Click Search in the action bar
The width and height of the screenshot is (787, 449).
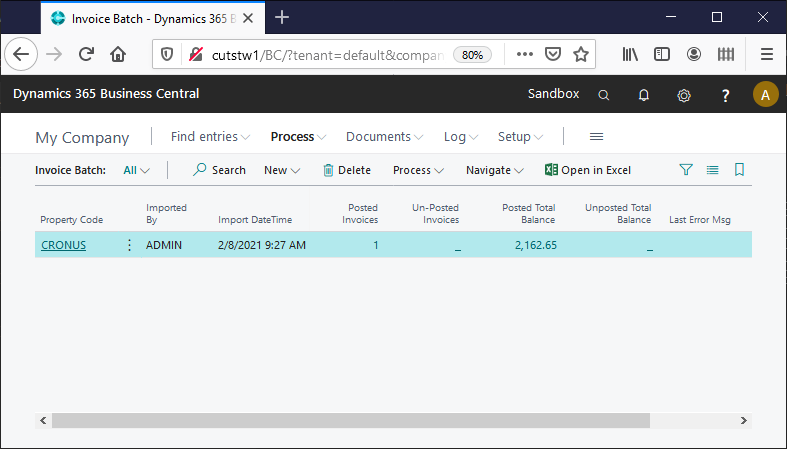point(219,170)
